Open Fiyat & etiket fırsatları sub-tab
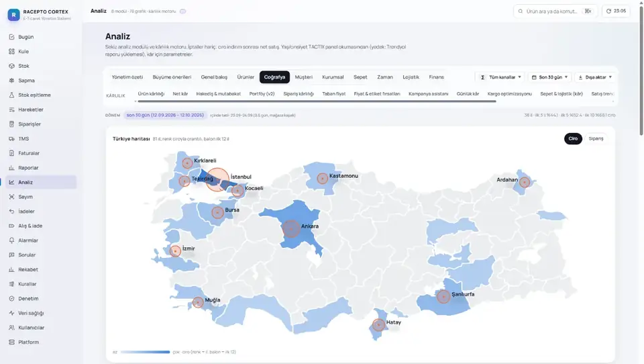 376,94
